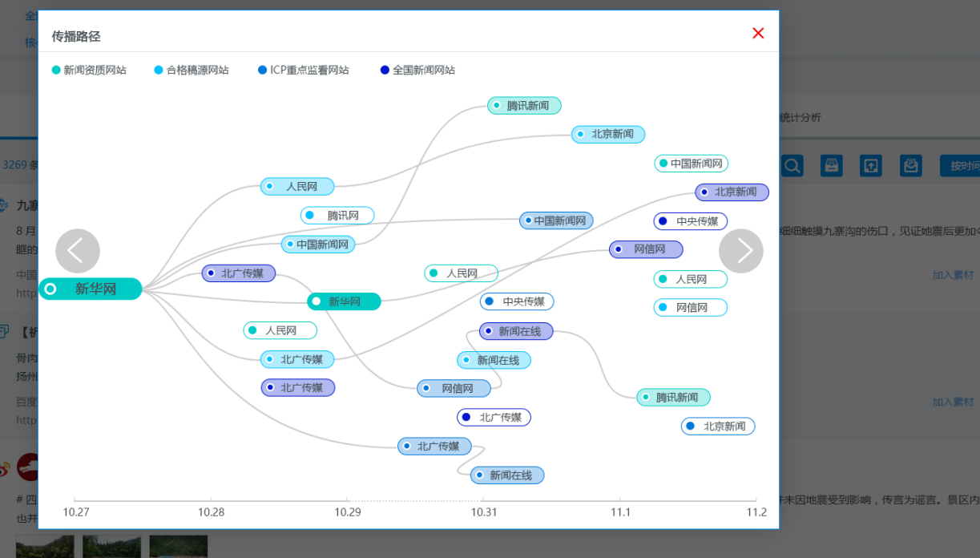Click the smaller teal 新华网 node
The image size is (980, 558).
[x=345, y=301]
